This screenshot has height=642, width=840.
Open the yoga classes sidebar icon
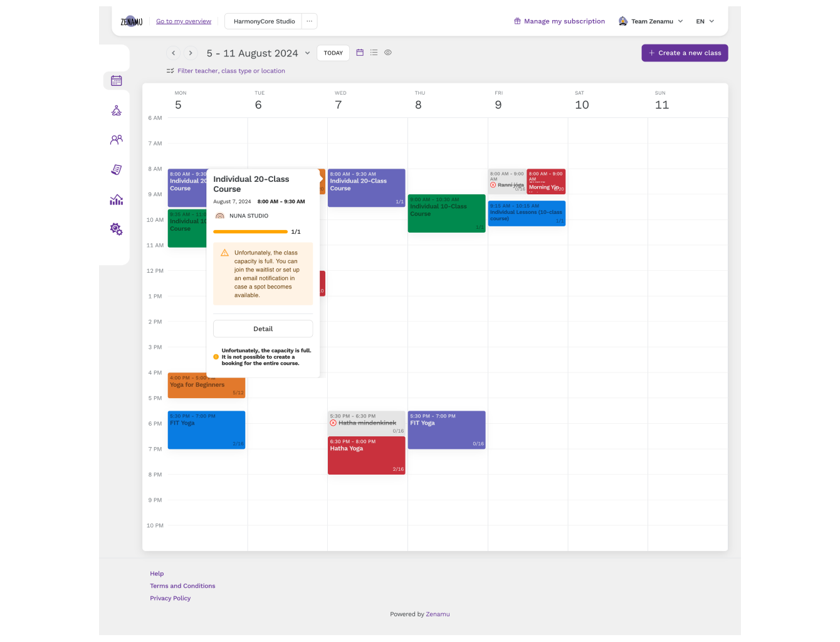click(x=117, y=111)
